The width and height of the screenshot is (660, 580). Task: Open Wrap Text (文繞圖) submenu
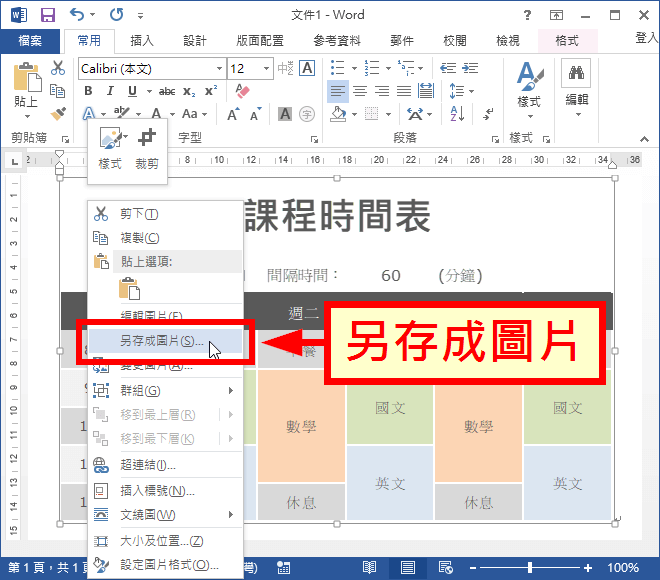click(x=165, y=515)
